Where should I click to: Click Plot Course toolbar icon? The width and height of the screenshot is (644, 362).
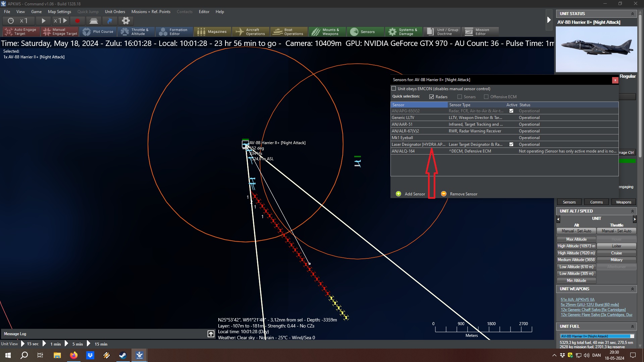[x=98, y=32]
